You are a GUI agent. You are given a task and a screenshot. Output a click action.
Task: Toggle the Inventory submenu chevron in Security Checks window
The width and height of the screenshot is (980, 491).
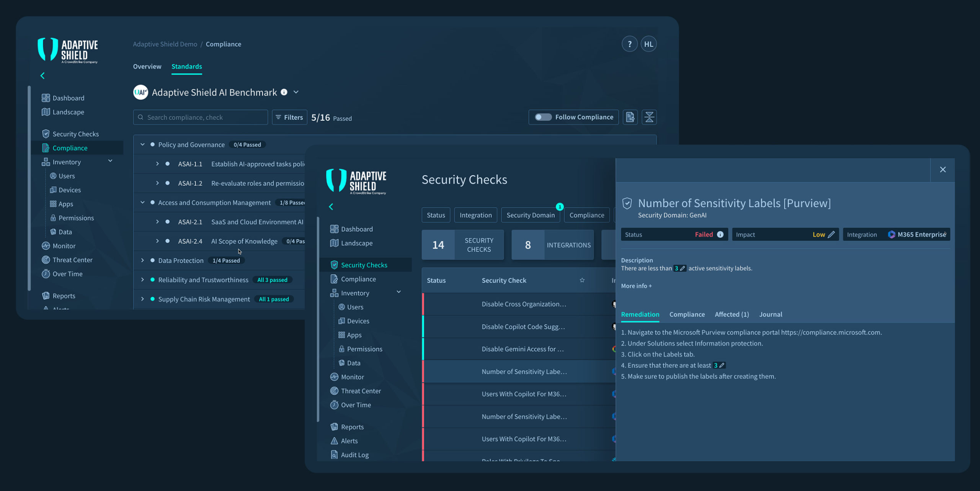tap(399, 292)
